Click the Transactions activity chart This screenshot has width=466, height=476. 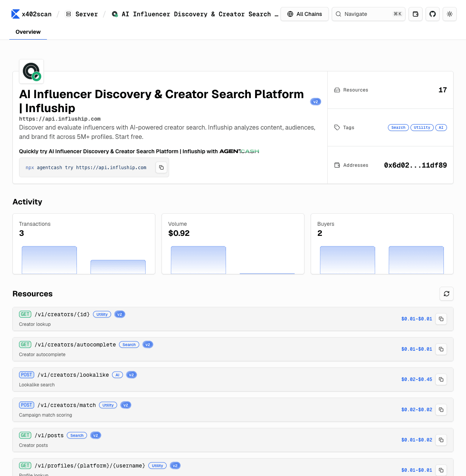pos(84,260)
